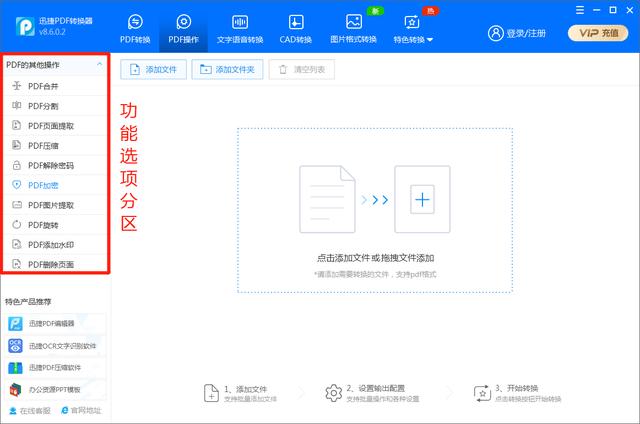Click the PDF解除密码 lock icon
This screenshot has width=640, height=424.
[x=17, y=165]
